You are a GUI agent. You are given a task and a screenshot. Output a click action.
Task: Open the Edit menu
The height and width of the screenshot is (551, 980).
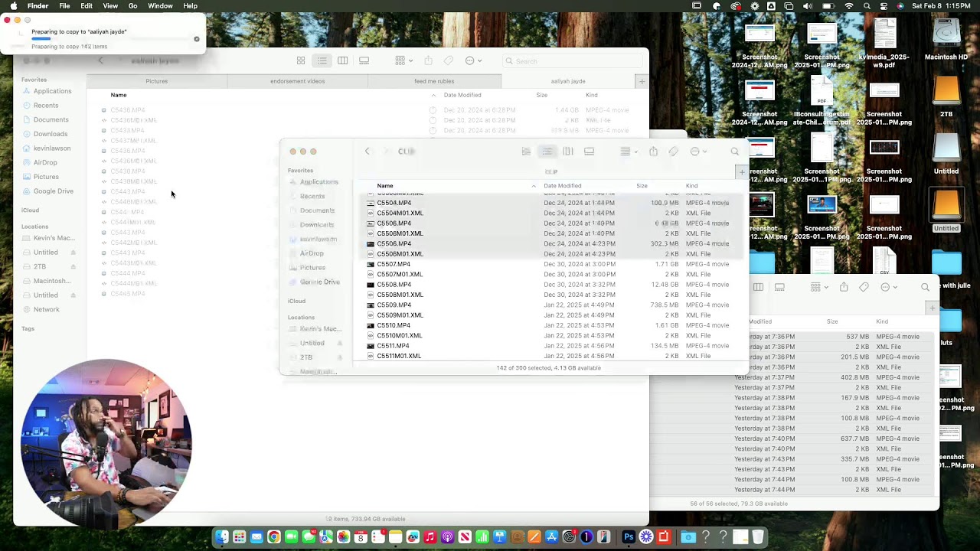pos(87,6)
